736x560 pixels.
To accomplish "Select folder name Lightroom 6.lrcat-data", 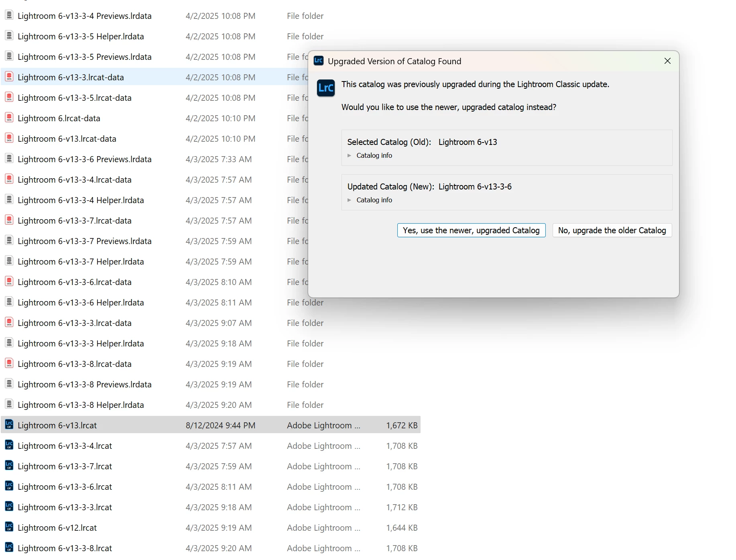I will pyautogui.click(x=59, y=118).
